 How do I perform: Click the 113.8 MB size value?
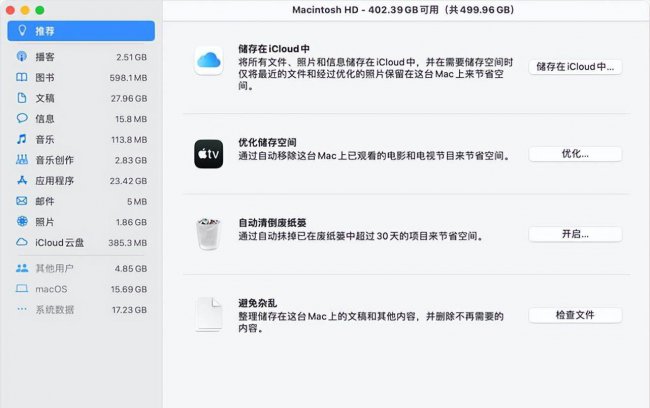pyautogui.click(x=129, y=140)
